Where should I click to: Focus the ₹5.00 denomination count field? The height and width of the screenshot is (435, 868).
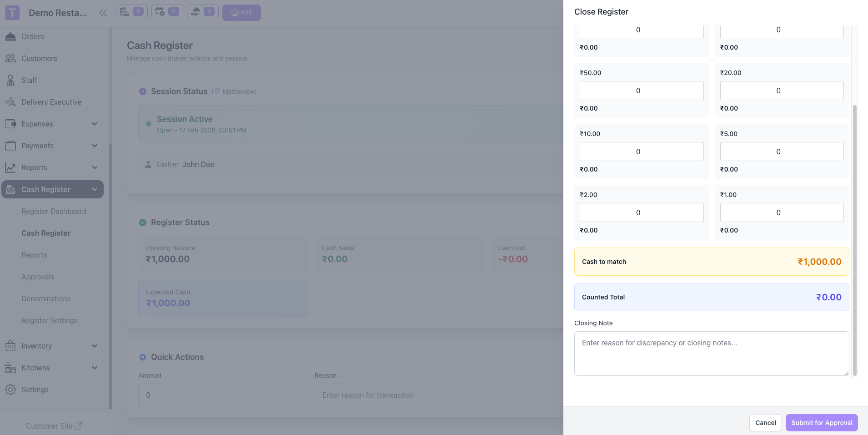pyautogui.click(x=782, y=152)
